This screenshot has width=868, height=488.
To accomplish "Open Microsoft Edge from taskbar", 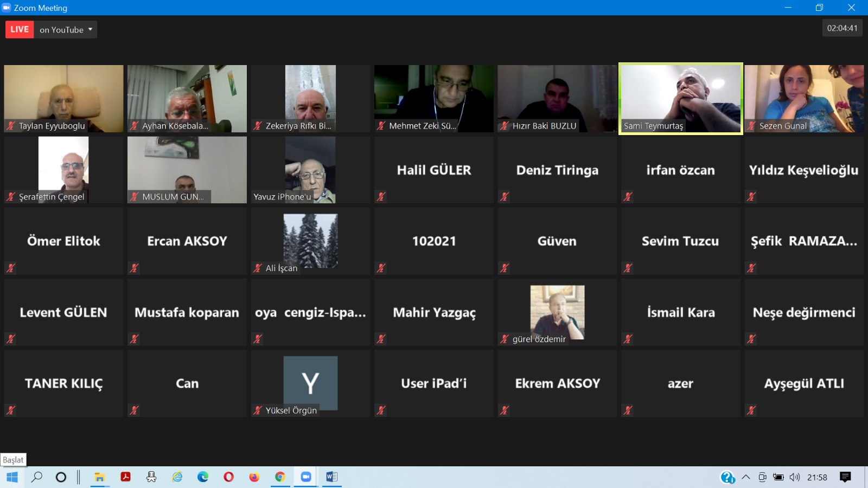I will click(x=203, y=477).
